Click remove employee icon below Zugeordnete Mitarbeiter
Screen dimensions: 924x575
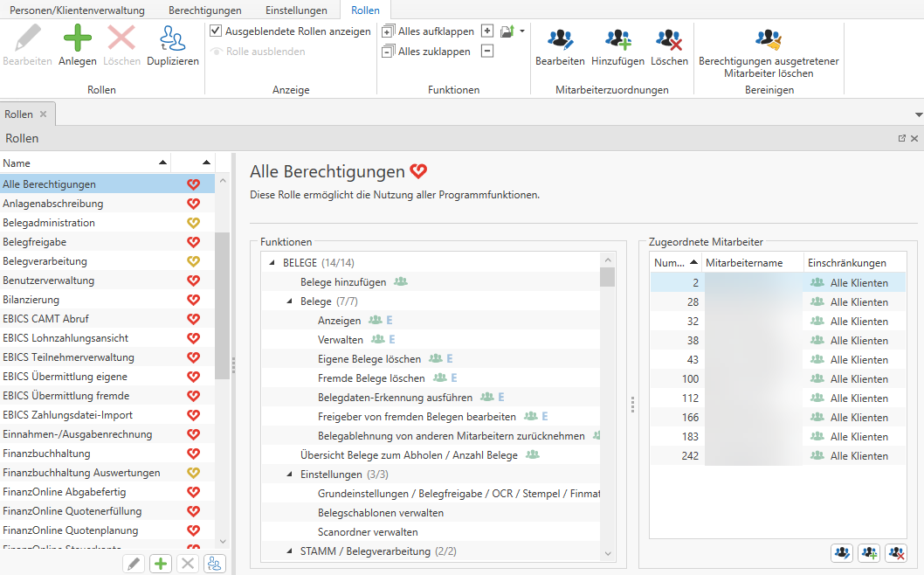pos(895,552)
